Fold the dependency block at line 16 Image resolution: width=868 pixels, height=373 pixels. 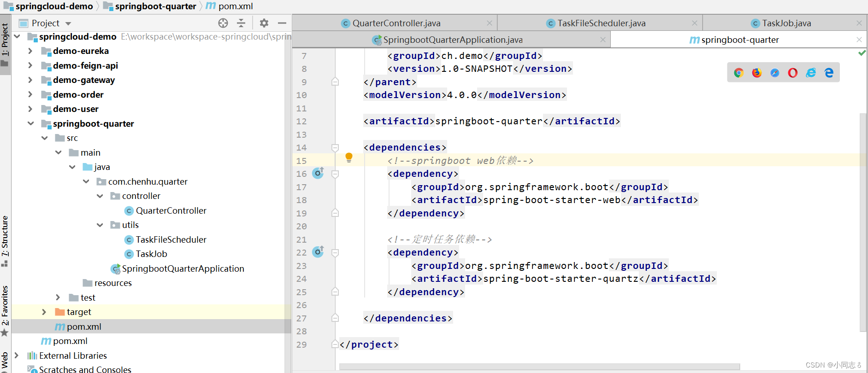335,174
